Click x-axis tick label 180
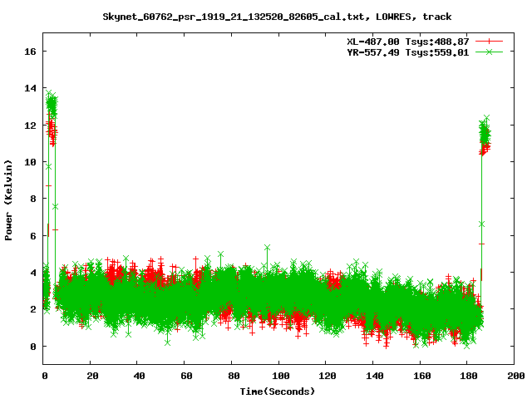Screen dimensions: 532x399 469,376
